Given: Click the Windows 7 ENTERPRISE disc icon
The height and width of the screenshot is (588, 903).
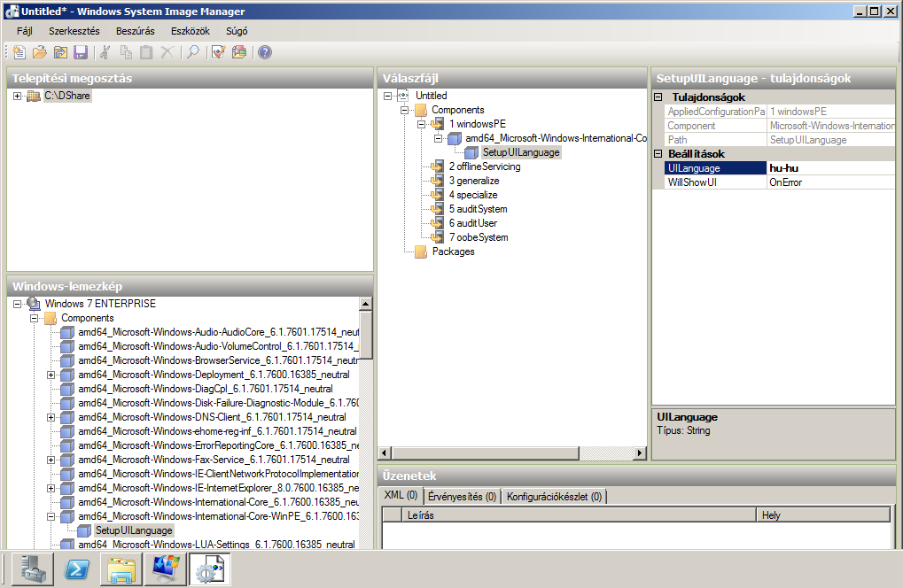Looking at the screenshot, I should point(34,303).
